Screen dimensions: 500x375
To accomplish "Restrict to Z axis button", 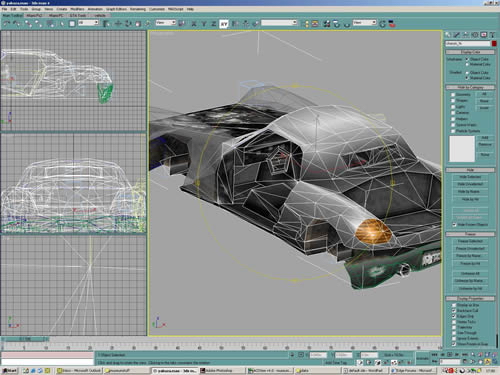I will click(x=214, y=24).
